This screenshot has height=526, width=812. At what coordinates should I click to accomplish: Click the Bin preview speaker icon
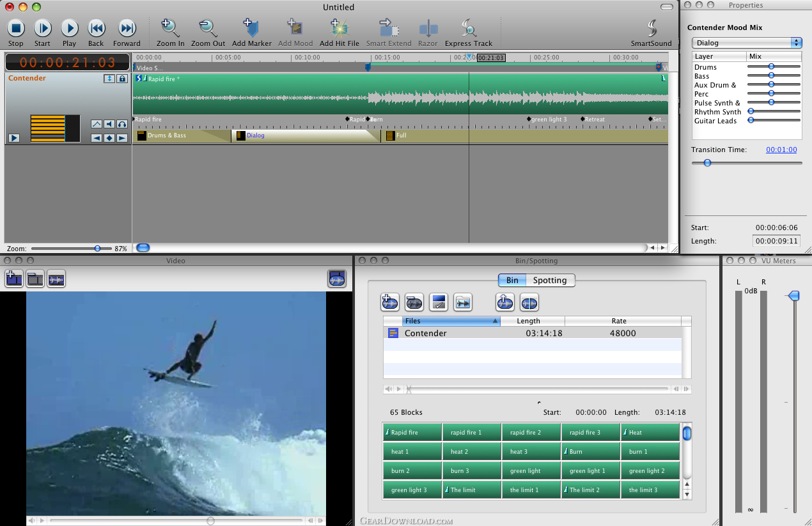[389, 389]
